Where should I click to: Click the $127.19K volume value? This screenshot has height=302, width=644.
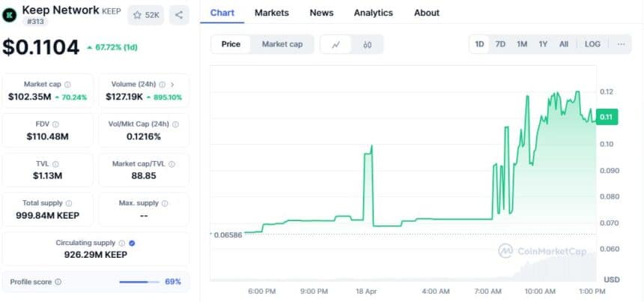coord(124,97)
